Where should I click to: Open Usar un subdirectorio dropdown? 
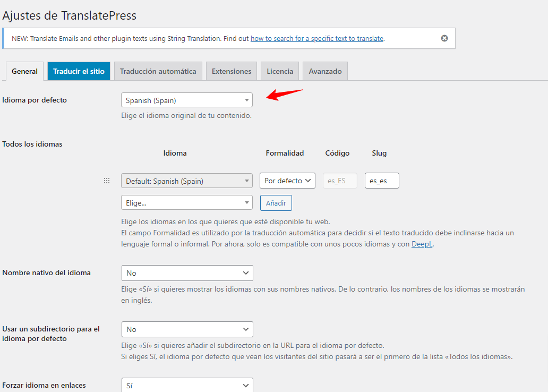click(187, 329)
